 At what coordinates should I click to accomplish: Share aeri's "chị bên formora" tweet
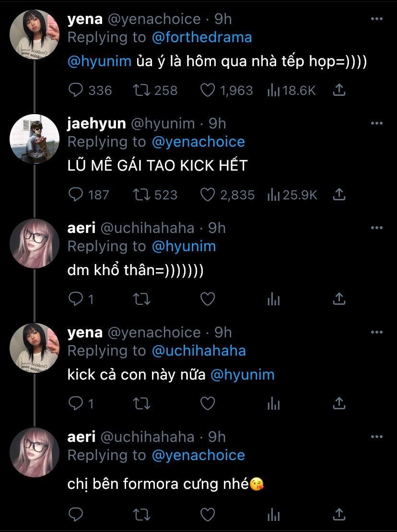339,514
